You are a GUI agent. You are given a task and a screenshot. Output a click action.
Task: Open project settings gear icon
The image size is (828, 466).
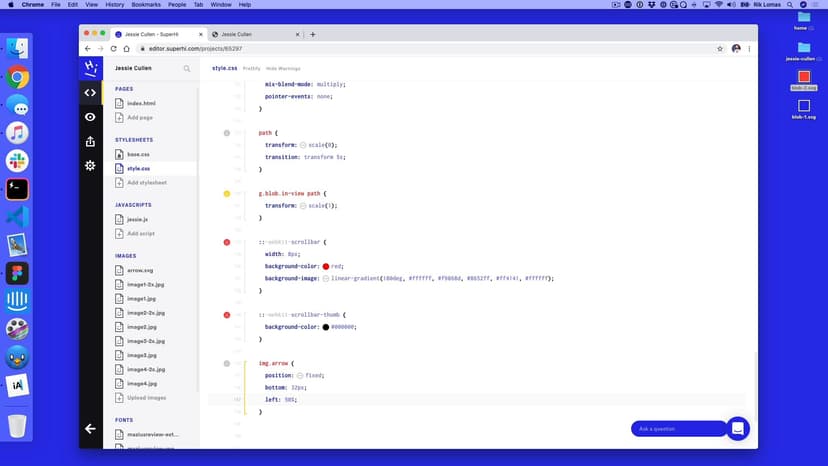90,165
